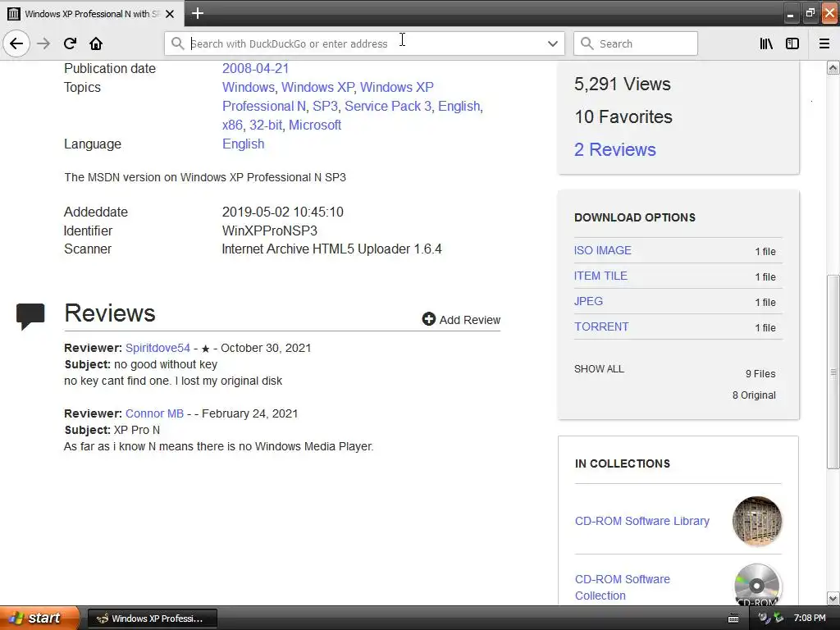Open the 32-bit topic link
Viewport: 840px width, 630px height.
point(266,125)
